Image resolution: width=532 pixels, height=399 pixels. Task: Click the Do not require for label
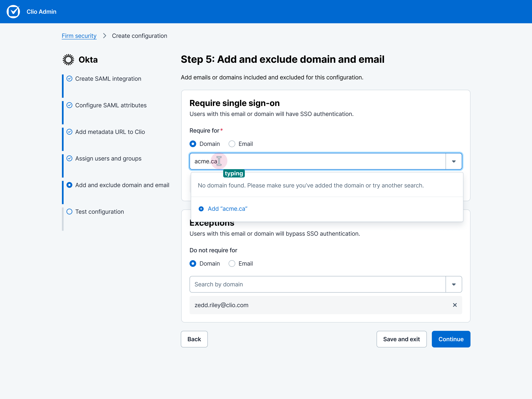213,250
